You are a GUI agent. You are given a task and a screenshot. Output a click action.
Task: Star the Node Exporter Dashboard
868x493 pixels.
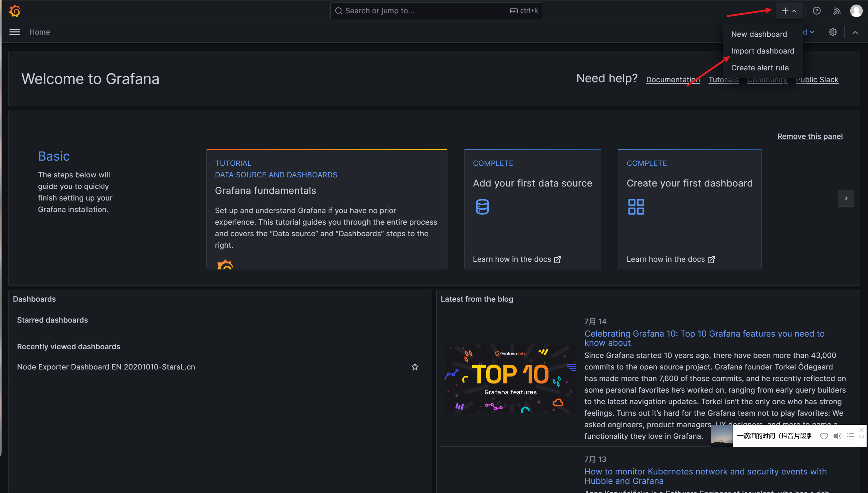pyautogui.click(x=415, y=367)
